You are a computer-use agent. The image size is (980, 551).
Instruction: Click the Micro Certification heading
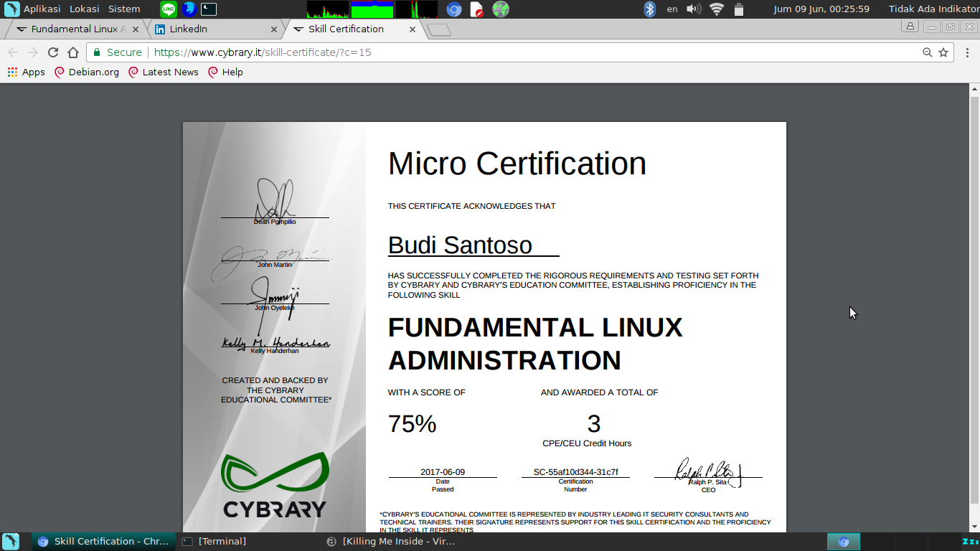pyautogui.click(x=517, y=164)
